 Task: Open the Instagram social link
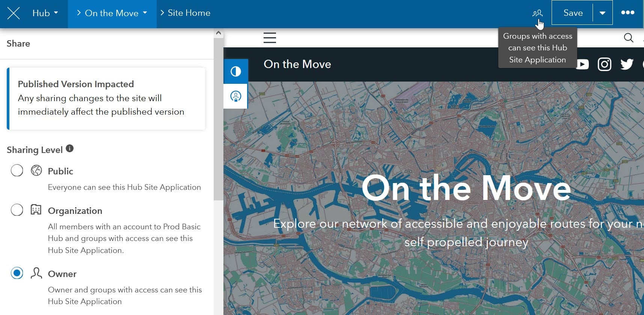[x=605, y=64]
